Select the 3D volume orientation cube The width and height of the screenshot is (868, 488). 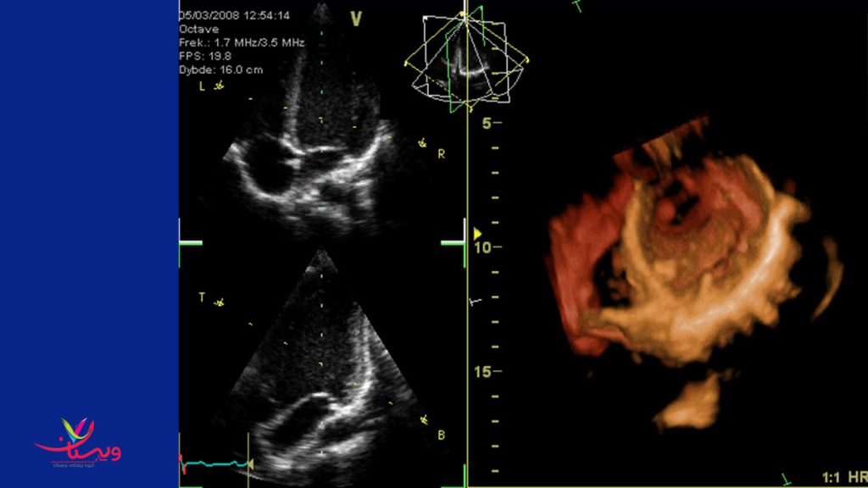(x=465, y=61)
